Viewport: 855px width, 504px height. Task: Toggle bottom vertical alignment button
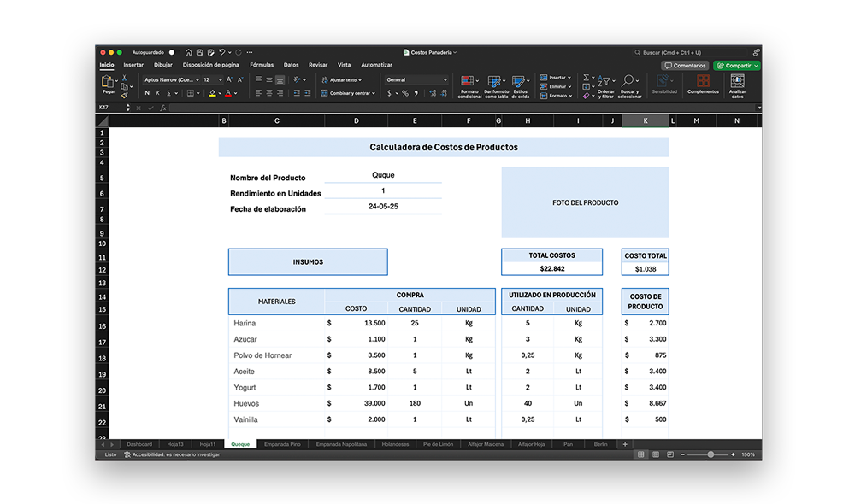280,80
